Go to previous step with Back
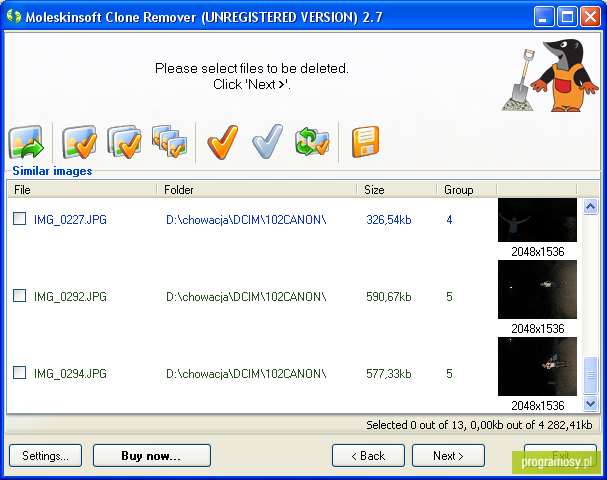Image resolution: width=607 pixels, height=480 pixels. (368, 456)
